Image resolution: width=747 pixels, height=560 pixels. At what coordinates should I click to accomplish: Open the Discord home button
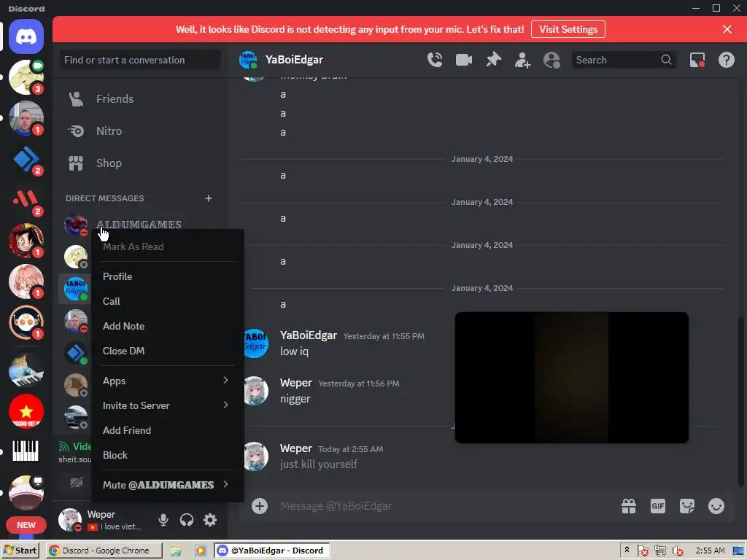[26, 36]
